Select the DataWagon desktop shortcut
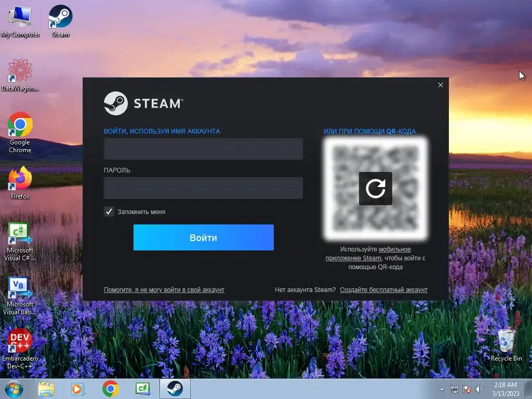Image resolution: width=532 pixels, height=399 pixels. [x=20, y=75]
